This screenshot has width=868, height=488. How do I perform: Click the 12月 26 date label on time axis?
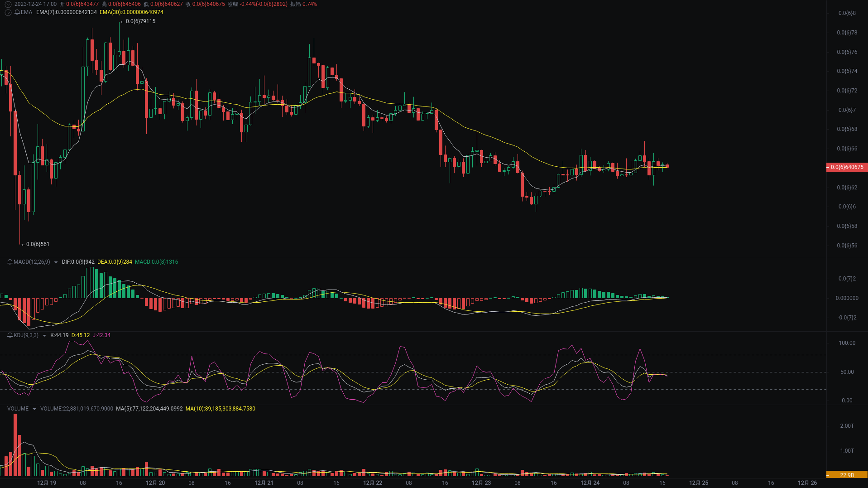click(x=807, y=483)
